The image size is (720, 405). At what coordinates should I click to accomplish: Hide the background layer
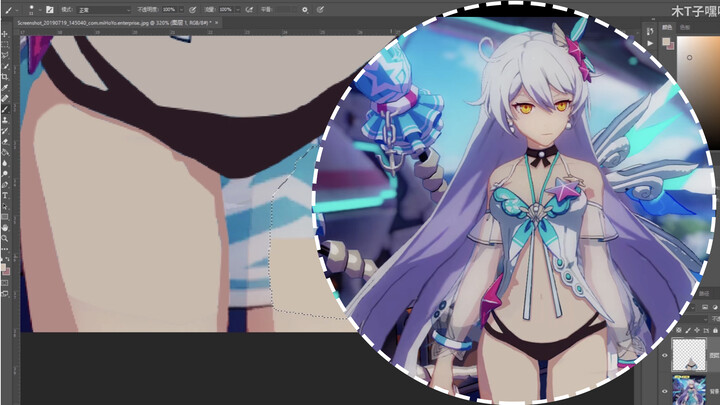664,391
